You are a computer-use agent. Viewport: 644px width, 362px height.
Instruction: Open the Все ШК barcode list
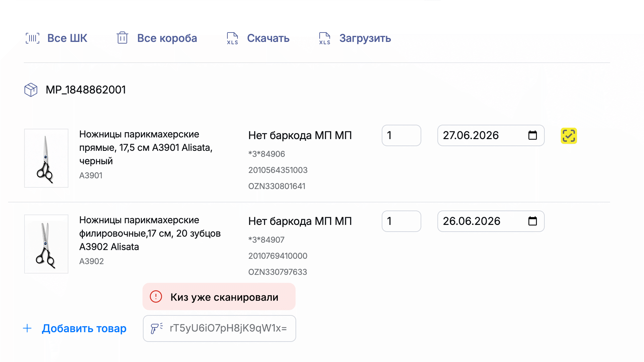67,38
